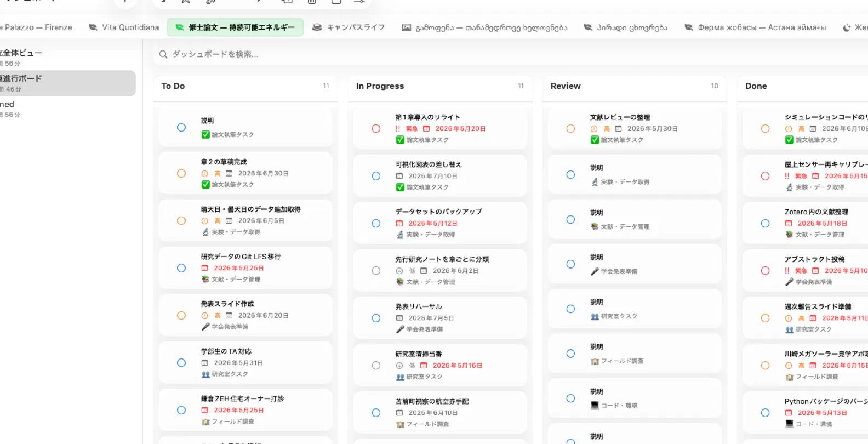868x444 pixels.
Task: Click the date 2026年6月10日 on 苫前町視察の航空券手配
Action: click(433, 413)
